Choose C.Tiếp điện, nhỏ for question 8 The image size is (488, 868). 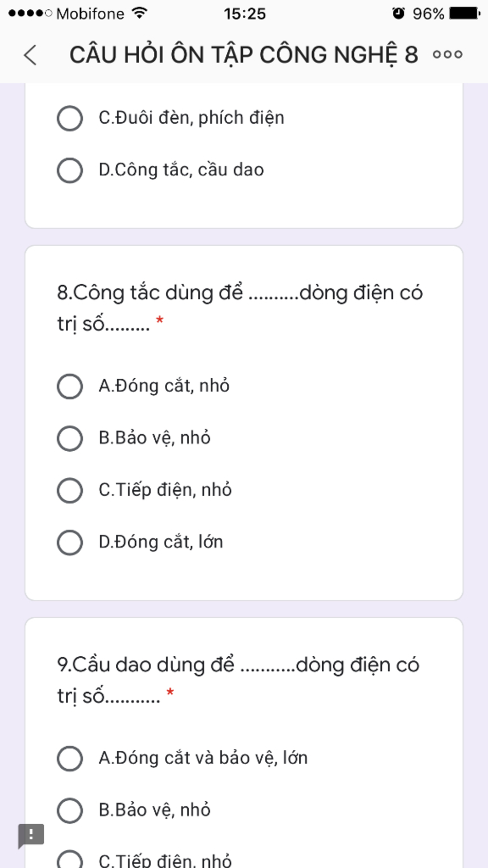tap(70, 490)
